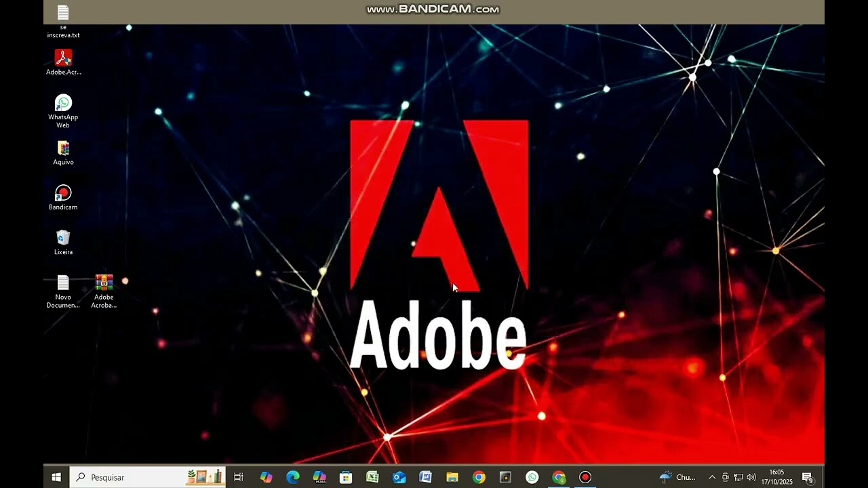Launch Microsoft Edge from the taskbar
The width and height of the screenshot is (868, 488).
(x=293, y=477)
